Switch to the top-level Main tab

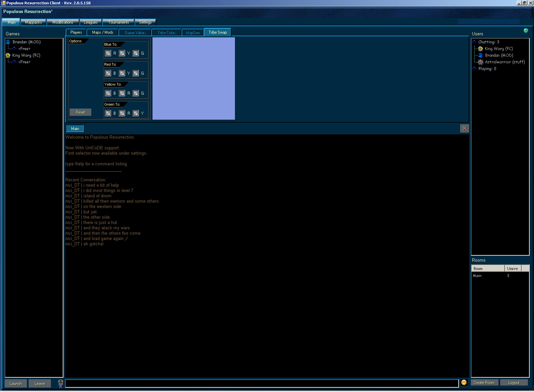click(11, 22)
